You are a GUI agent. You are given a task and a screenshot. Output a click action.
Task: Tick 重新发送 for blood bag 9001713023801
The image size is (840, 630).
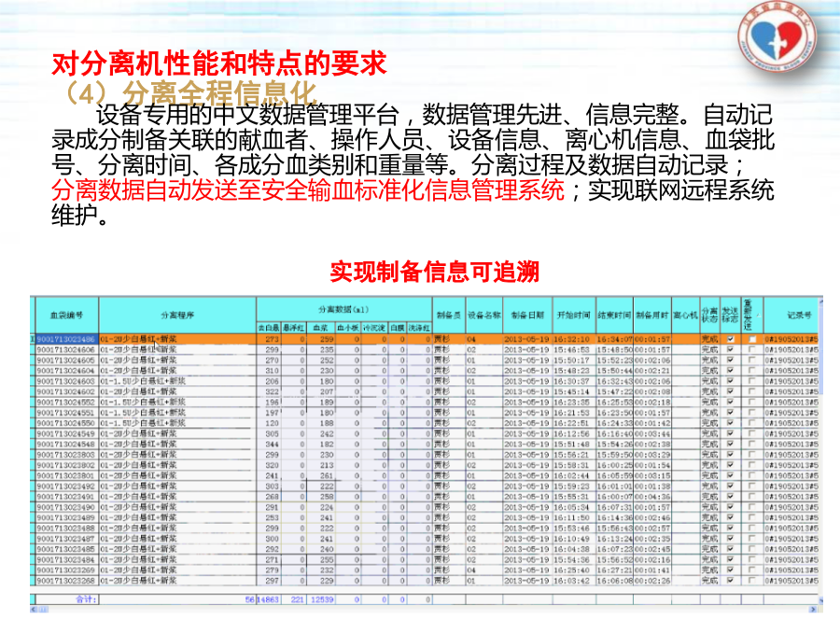pos(752,475)
